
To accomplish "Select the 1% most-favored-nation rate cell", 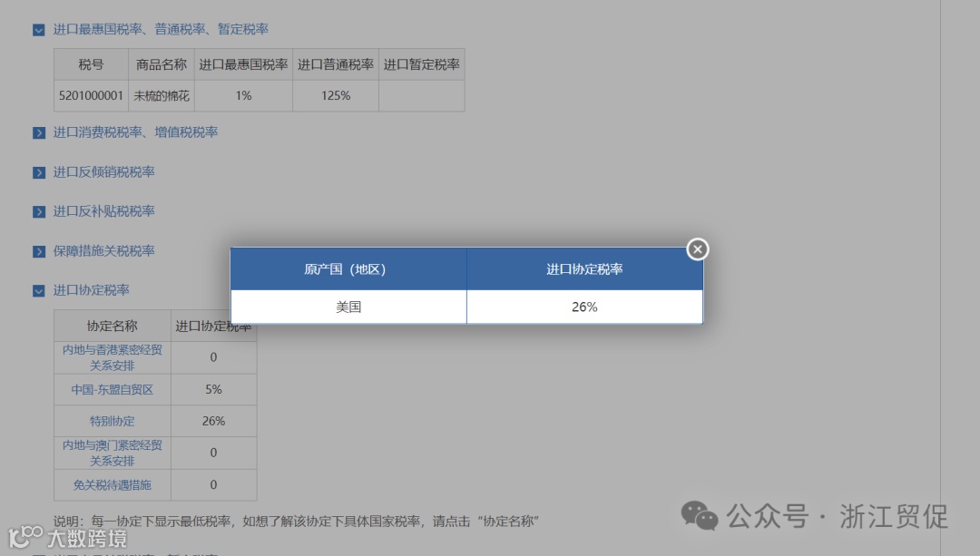I will (244, 95).
